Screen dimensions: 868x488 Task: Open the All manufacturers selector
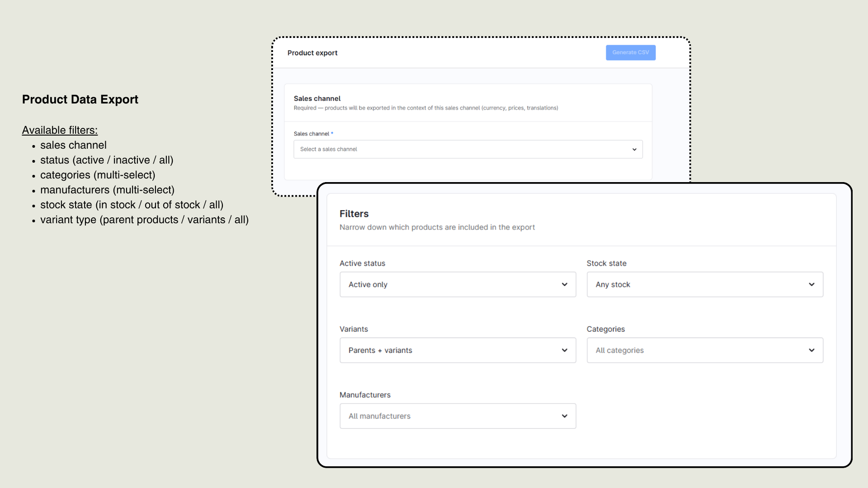pos(458,416)
